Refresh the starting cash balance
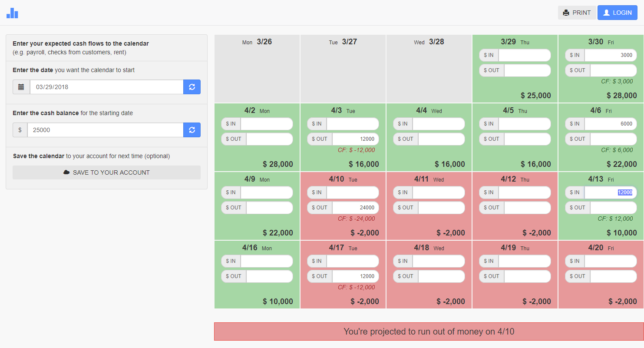Screen dimensions: 644x348 192,130
